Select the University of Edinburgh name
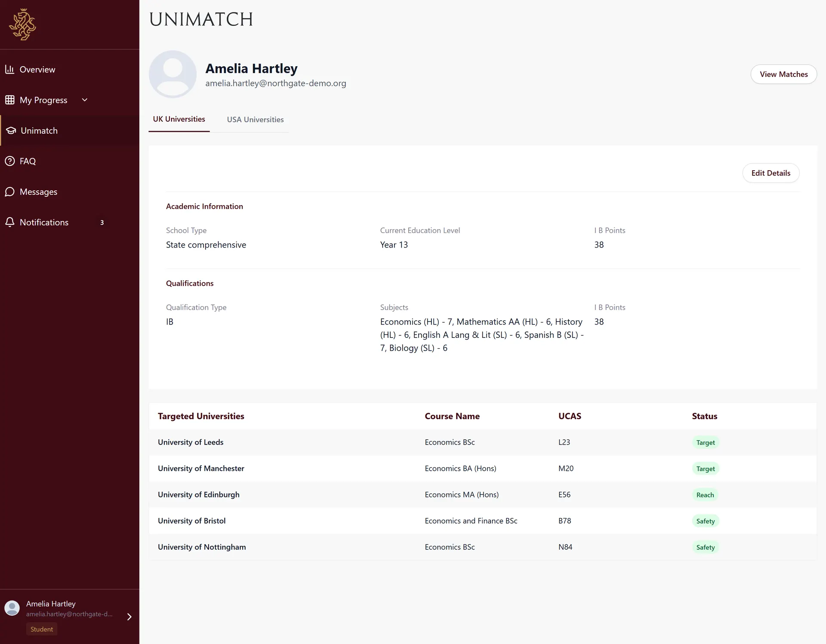826x644 pixels. [199, 494]
